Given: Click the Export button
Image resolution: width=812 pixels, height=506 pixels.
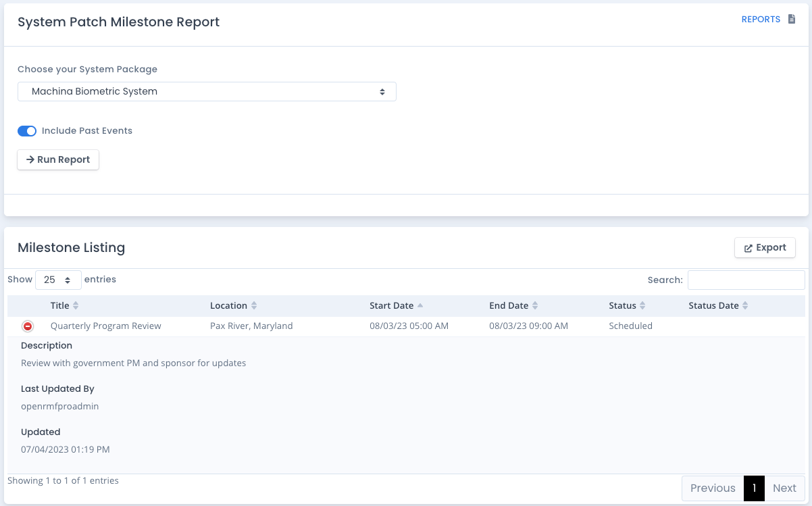Looking at the screenshot, I should click(x=765, y=248).
